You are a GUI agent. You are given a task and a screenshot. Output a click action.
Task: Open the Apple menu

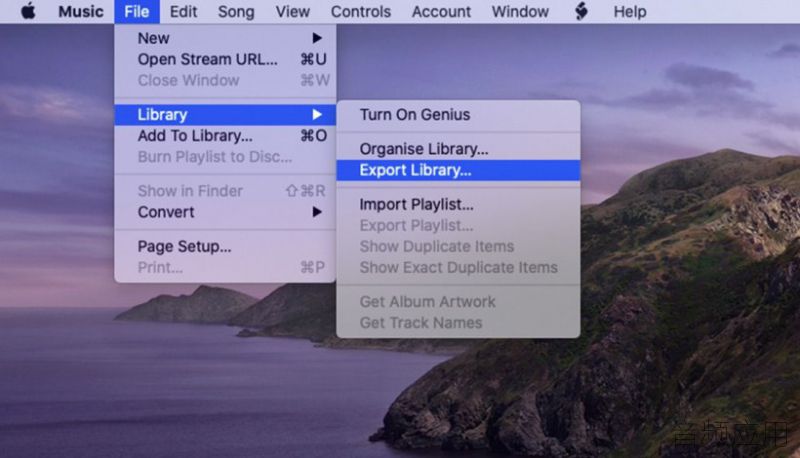click(28, 11)
